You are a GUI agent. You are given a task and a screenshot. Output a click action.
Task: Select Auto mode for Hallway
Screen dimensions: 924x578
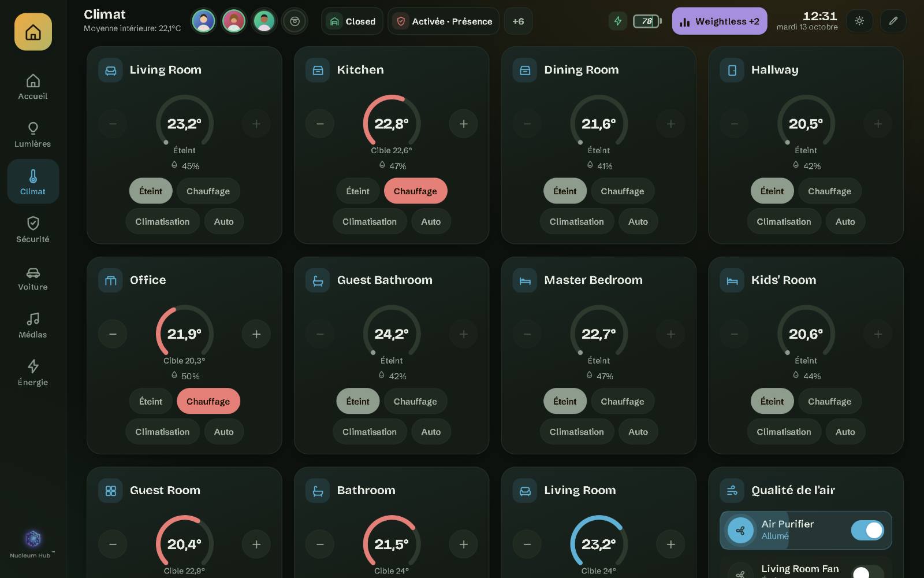(845, 221)
